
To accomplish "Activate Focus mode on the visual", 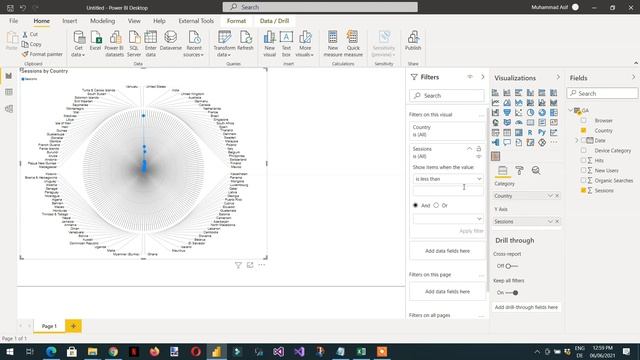I will point(250,265).
